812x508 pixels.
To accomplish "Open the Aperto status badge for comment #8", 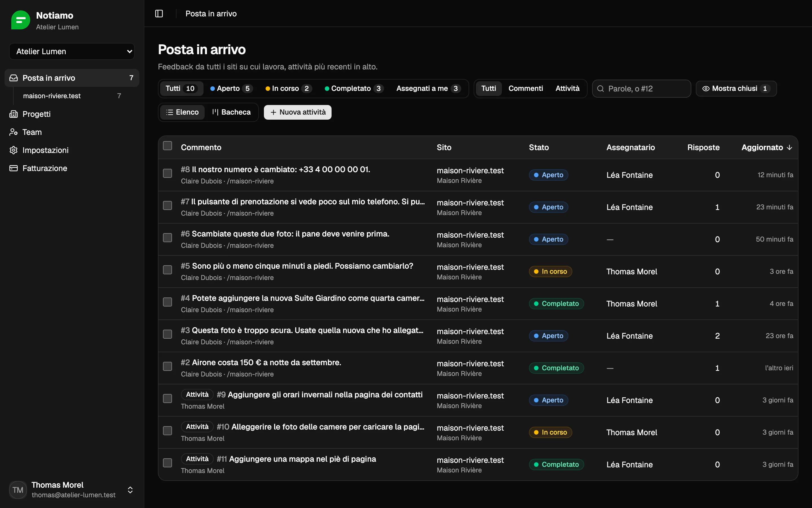I will [548, 175].
